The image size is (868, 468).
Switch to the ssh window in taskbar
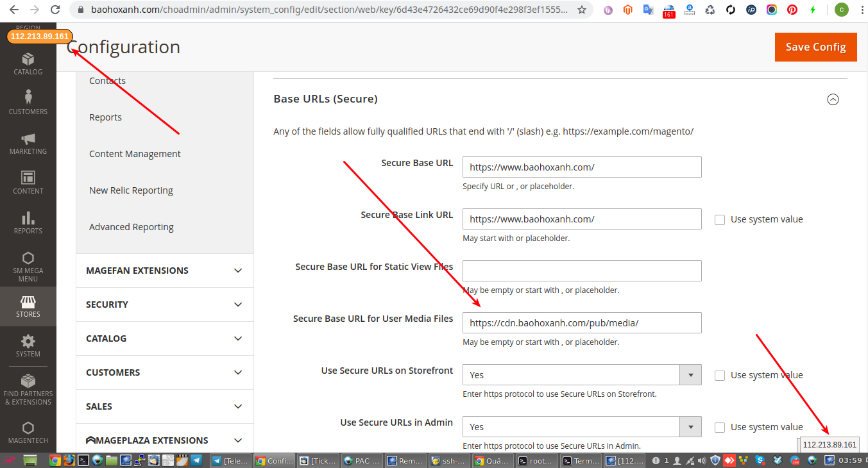click(x=448, y=460)
